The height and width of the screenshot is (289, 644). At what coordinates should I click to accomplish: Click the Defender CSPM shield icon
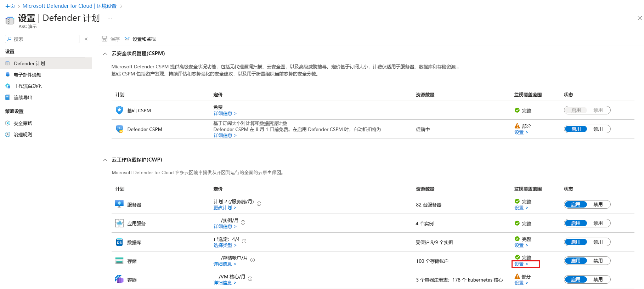click(119, 129)
